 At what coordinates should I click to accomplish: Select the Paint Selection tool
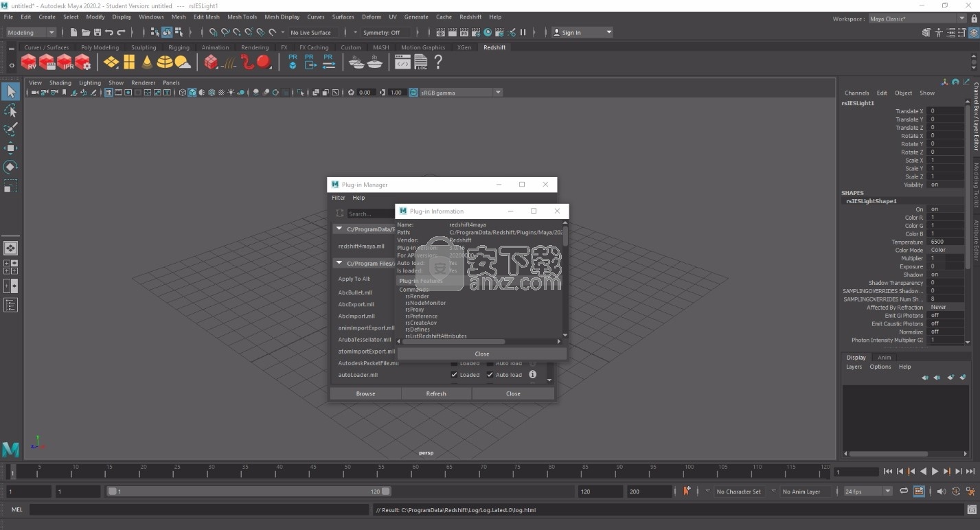coord(10,129)
